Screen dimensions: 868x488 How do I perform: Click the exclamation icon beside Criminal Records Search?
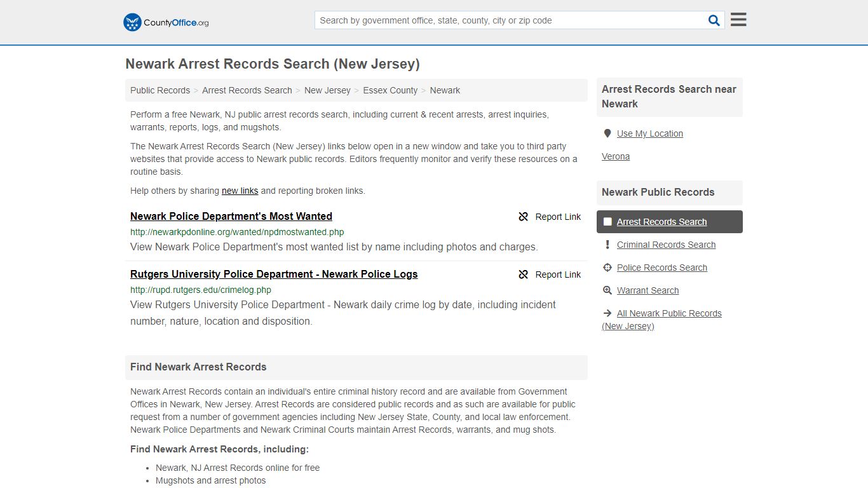pyautogui.click(x=607, y=245)
